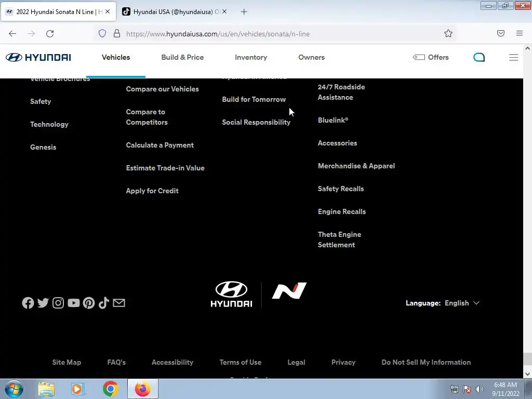Close the Hyundai Sonata N Line tab
The width and height of the screenshot is (532, 399).
[108, 11]
